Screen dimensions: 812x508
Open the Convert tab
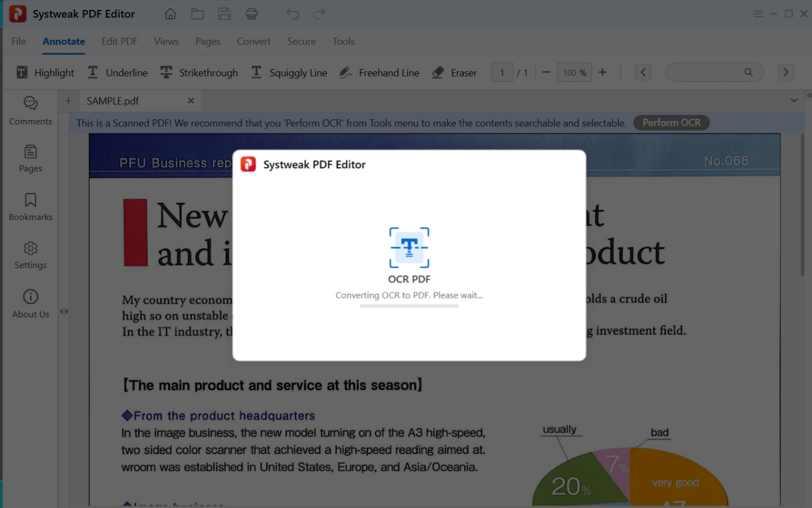coord(253,41)
